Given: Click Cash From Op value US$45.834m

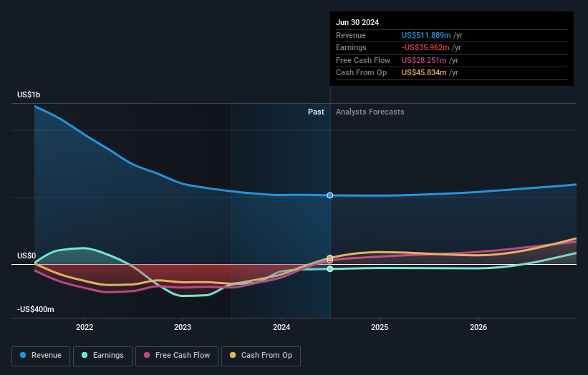Looking at the screenshot, I should click(x=424, y=73).
